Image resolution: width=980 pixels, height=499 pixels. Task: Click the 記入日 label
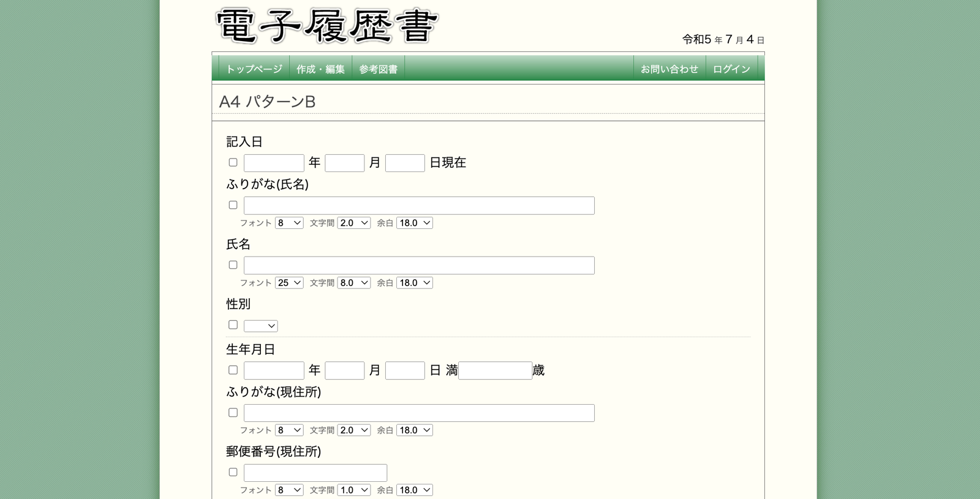(244, 141)
